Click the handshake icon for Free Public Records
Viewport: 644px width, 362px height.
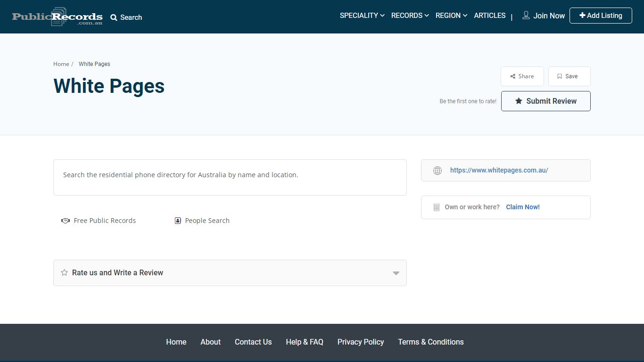point(66,221)
